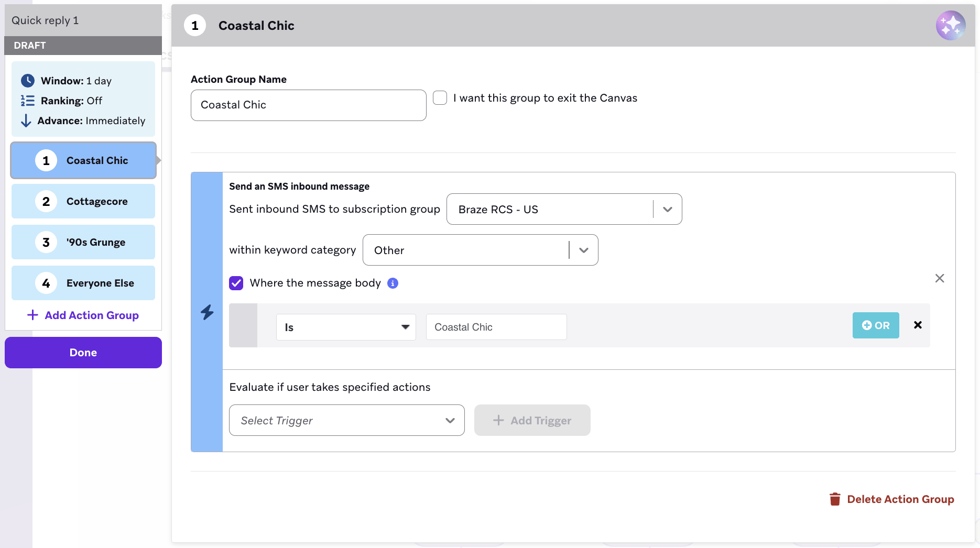Uncheck the Where the message body checkbox
Viewport: 980px width, 548px height.
pyautogui.click(x=236, y=283)
